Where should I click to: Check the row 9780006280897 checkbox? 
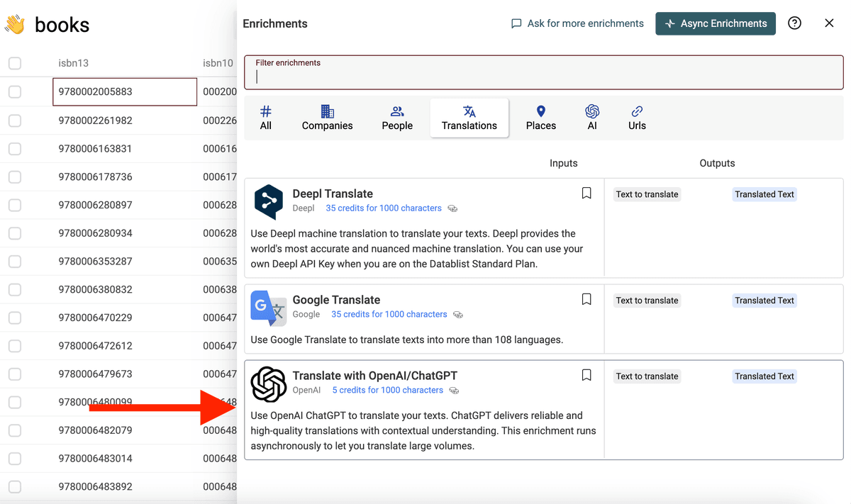click(x=15, y=205)
